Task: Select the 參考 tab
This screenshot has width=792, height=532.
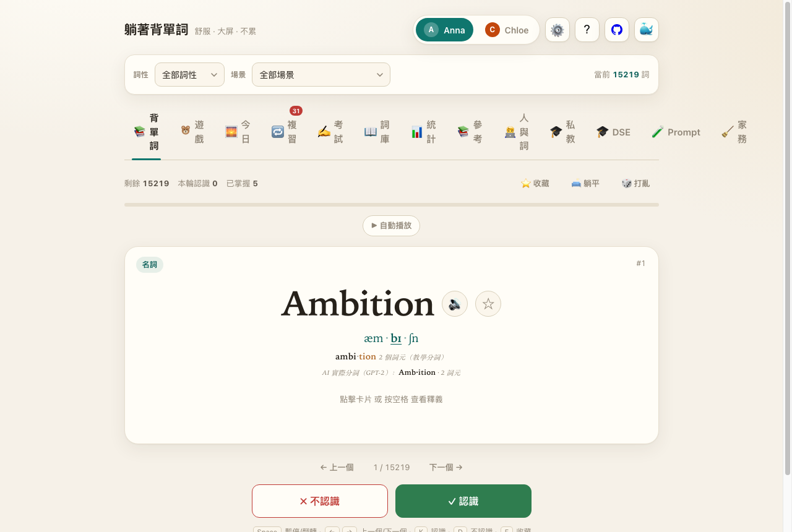Action: pyautogui.click(x=471, y=132)
